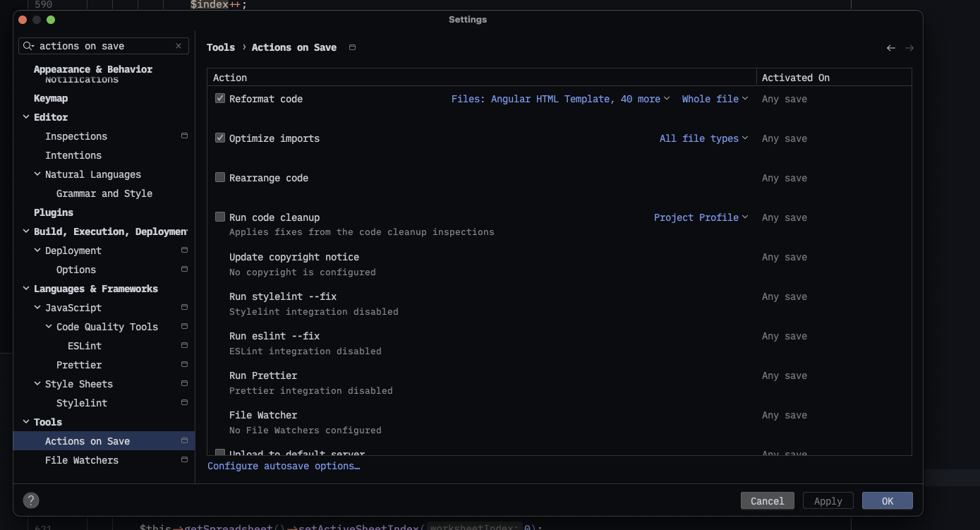The height and width of the screenshot is (530, 980).
Task: Open ESLint settings page in sidebar
Action: 85,346
